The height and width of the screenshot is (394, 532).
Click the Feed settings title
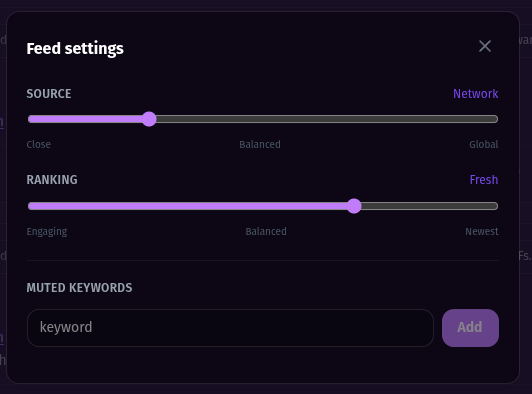pyautogui.click(x=75, y=49)
